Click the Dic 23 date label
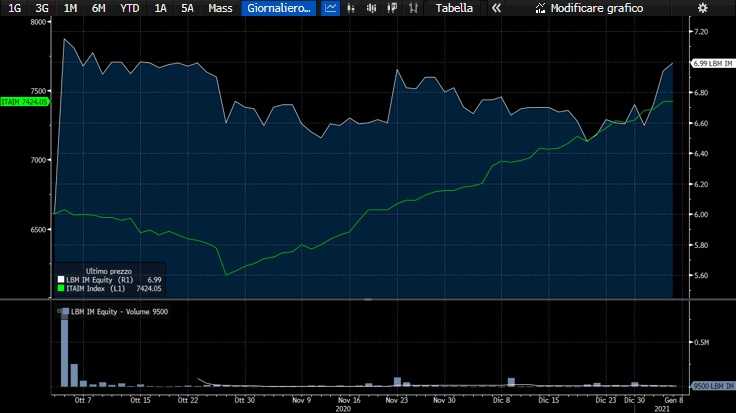Image resolution: width=737 pixels, height=413 pixels. click(x=605, y=400)
